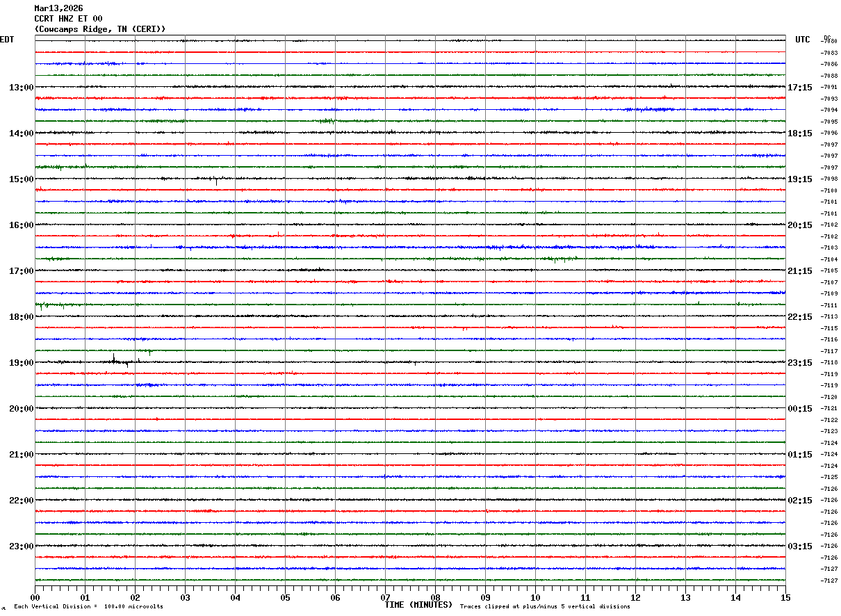
Task: Select the station code CCRT HNZ ET 00
Action: (x=68, y=19)
